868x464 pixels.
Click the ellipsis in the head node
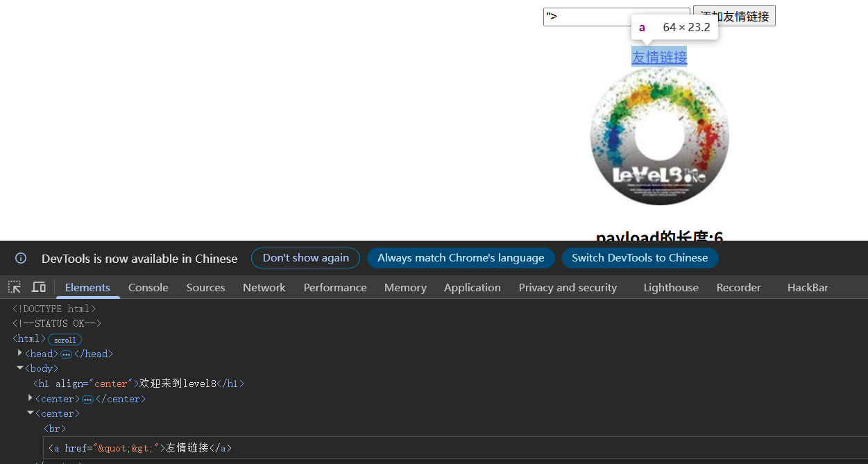(66, 354)
